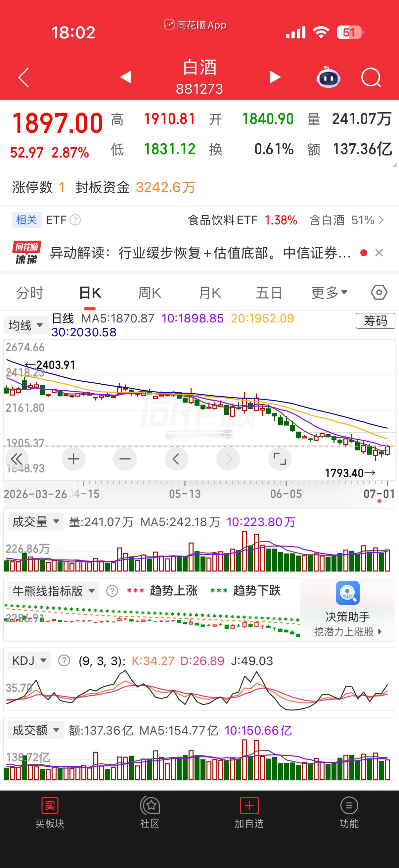Tap the KDJ help question mark

pyautogui.click(x=64, y=661)
